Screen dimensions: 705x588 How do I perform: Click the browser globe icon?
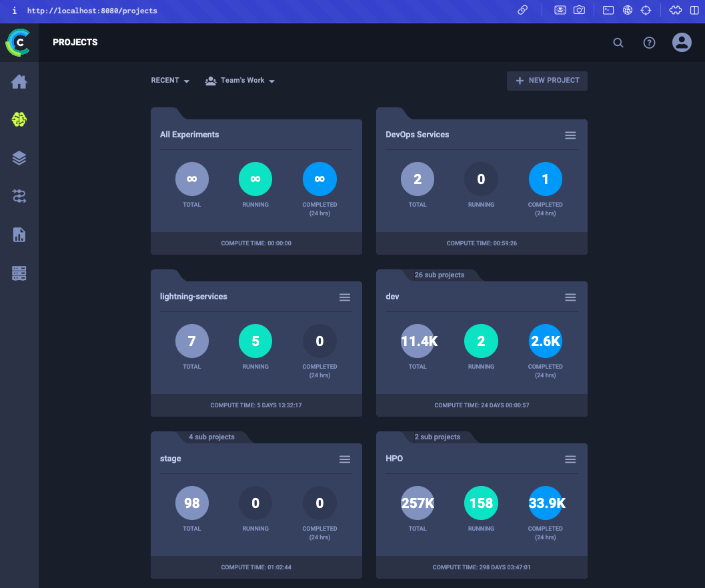pos(628,10)
